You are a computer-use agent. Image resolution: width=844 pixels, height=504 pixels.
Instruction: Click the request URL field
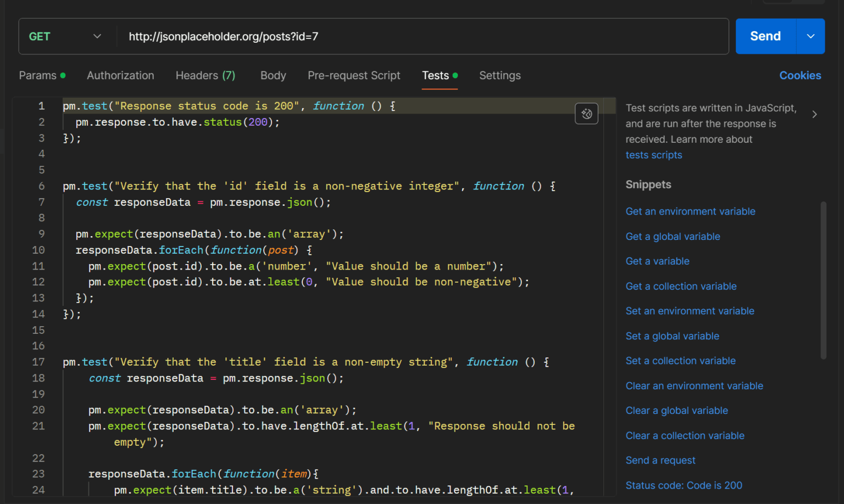(423, 36)
